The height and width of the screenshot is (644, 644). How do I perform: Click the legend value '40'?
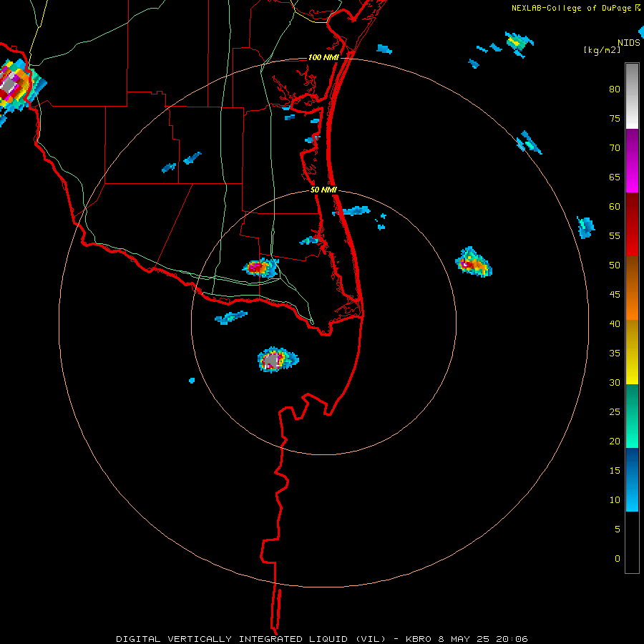point(615,323)
